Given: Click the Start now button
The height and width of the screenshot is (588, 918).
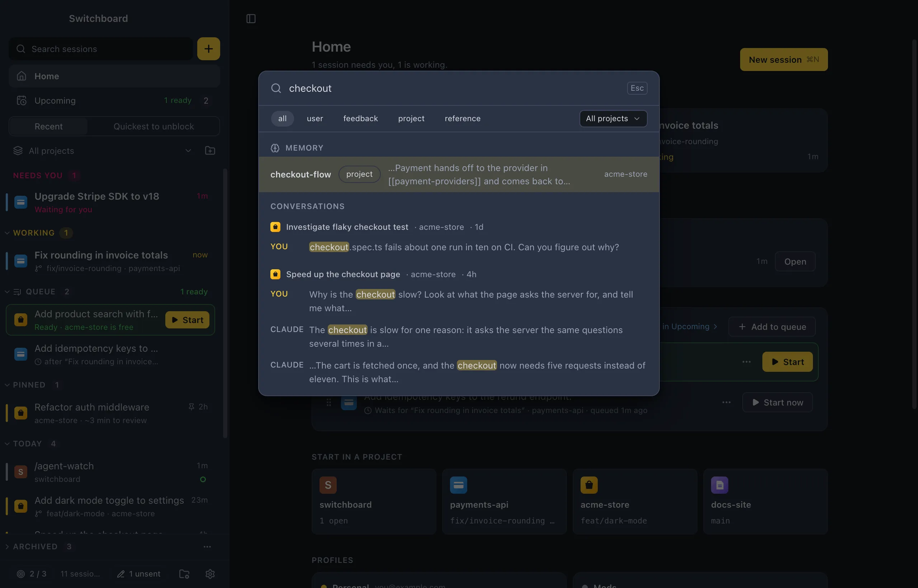Looking at the screenshot, I should point(777,402).
